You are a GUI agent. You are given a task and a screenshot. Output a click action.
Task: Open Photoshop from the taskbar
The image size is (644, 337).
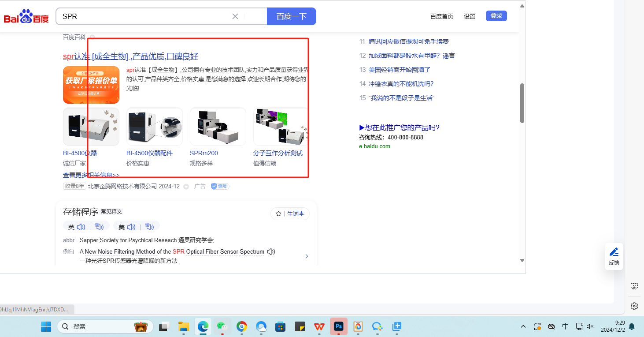tap(339, 326)
